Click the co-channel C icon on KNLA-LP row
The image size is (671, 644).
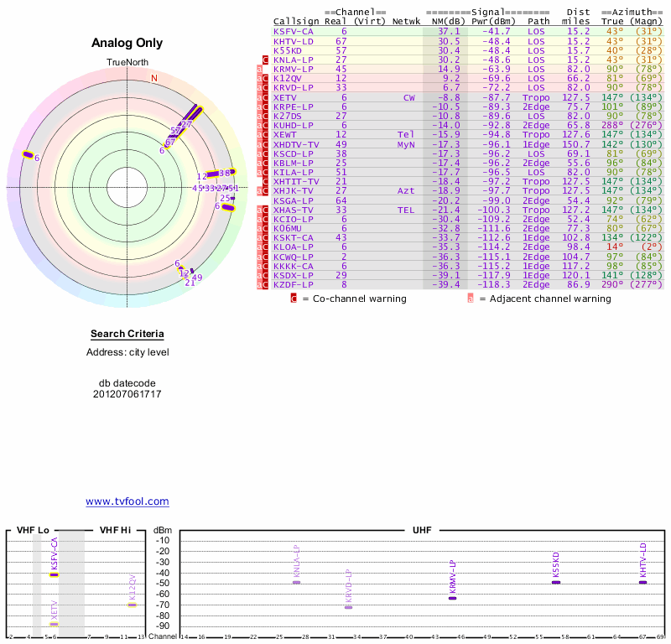(x=265, y=60)
